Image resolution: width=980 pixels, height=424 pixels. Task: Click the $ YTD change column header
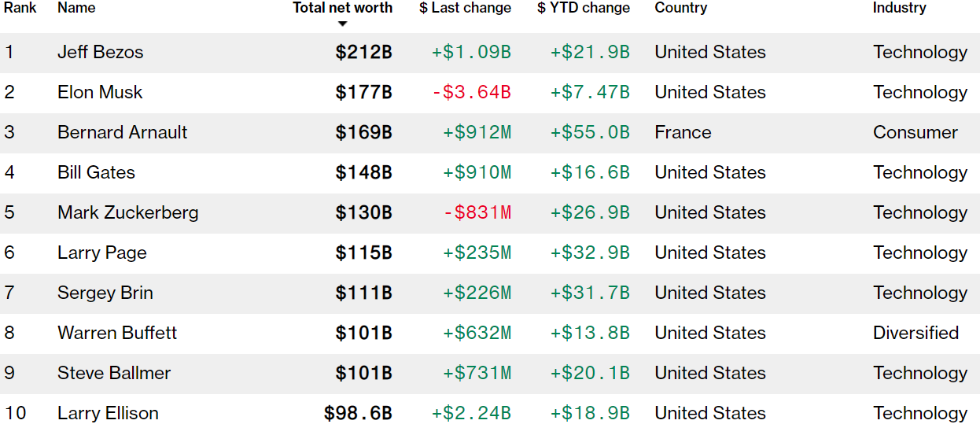[584, 8]
